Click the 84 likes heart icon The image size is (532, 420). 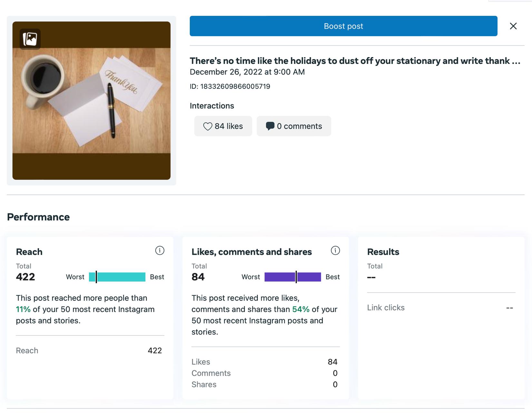click(208, 126)
